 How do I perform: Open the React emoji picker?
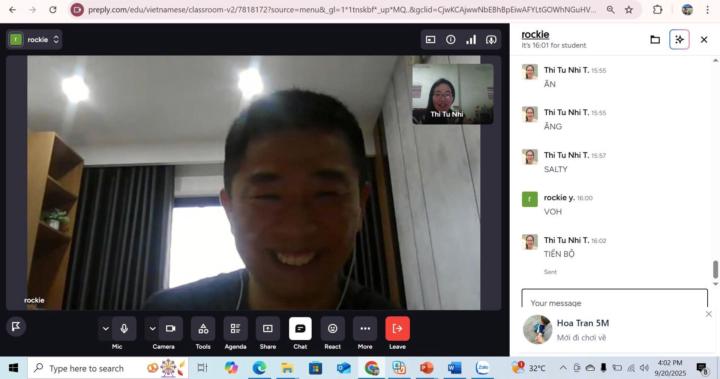point(332,328)
